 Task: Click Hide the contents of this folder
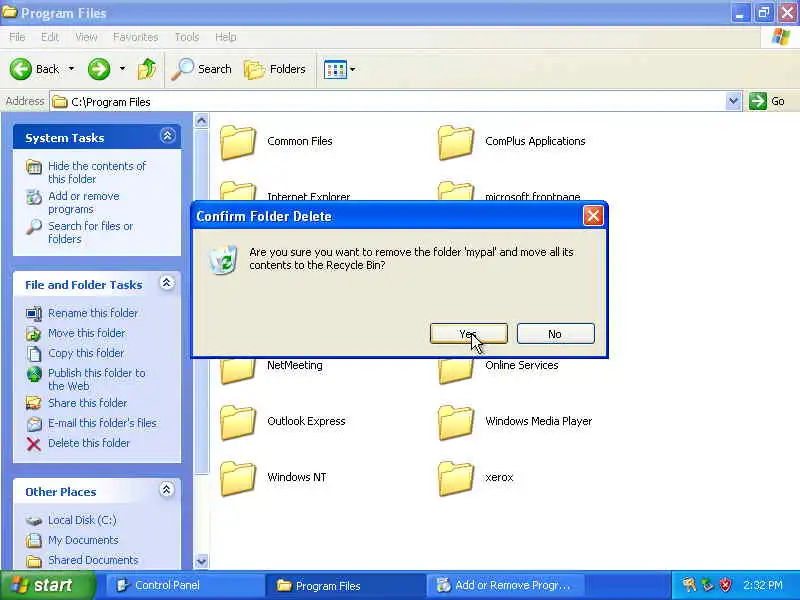tap(97, 172)
